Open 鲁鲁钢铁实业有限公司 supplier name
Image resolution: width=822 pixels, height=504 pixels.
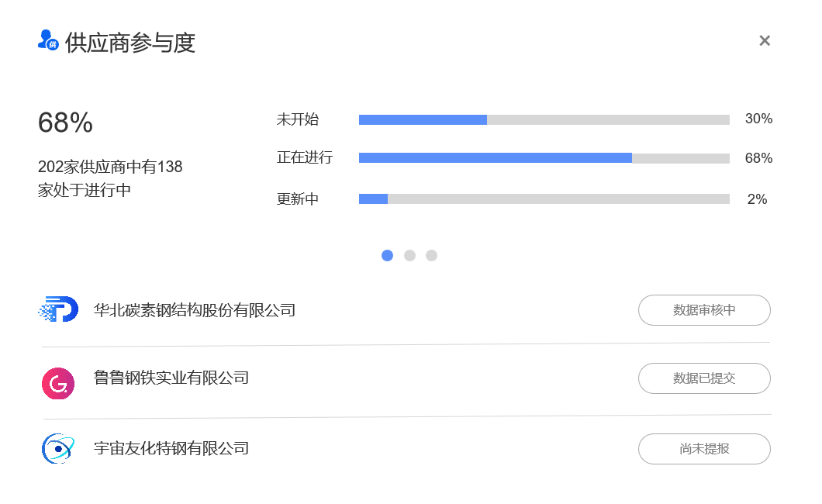coord(171,378)
